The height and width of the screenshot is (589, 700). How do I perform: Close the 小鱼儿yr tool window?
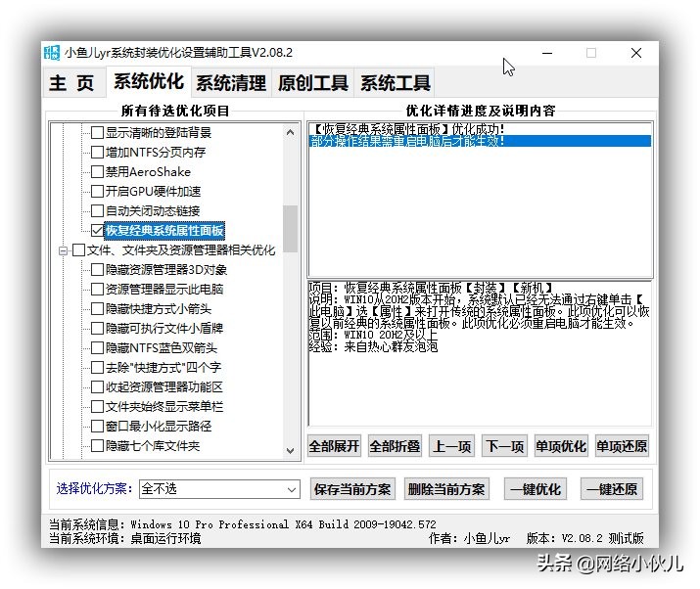(636, 53)
